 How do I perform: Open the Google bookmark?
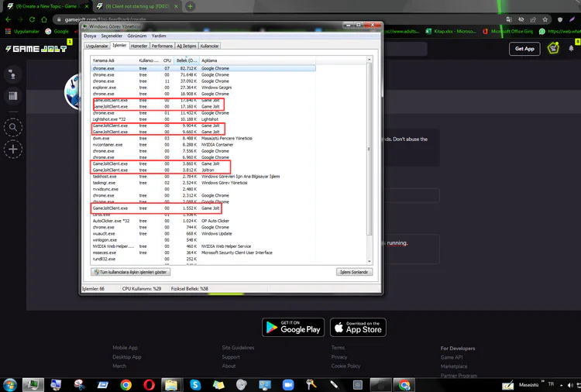click(57, 32)
